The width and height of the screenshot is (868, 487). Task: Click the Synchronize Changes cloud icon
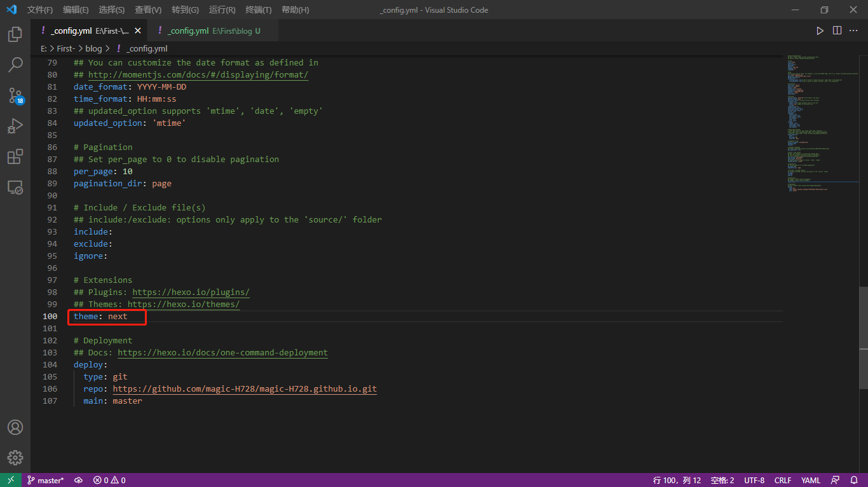click(78, 480)
